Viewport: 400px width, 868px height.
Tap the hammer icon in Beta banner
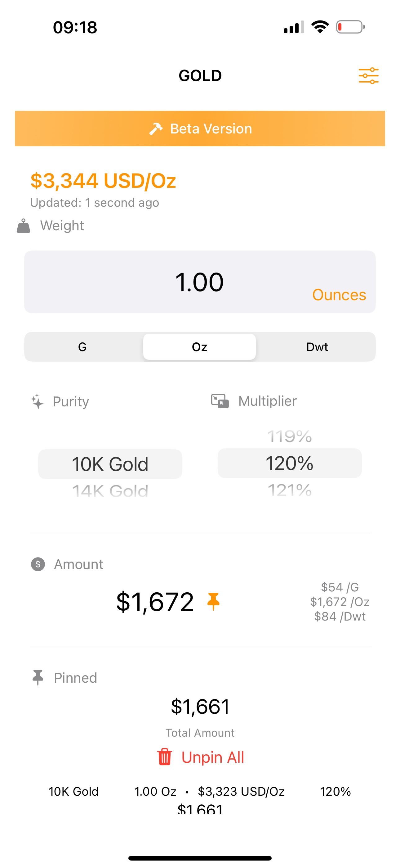coord(156,129)
